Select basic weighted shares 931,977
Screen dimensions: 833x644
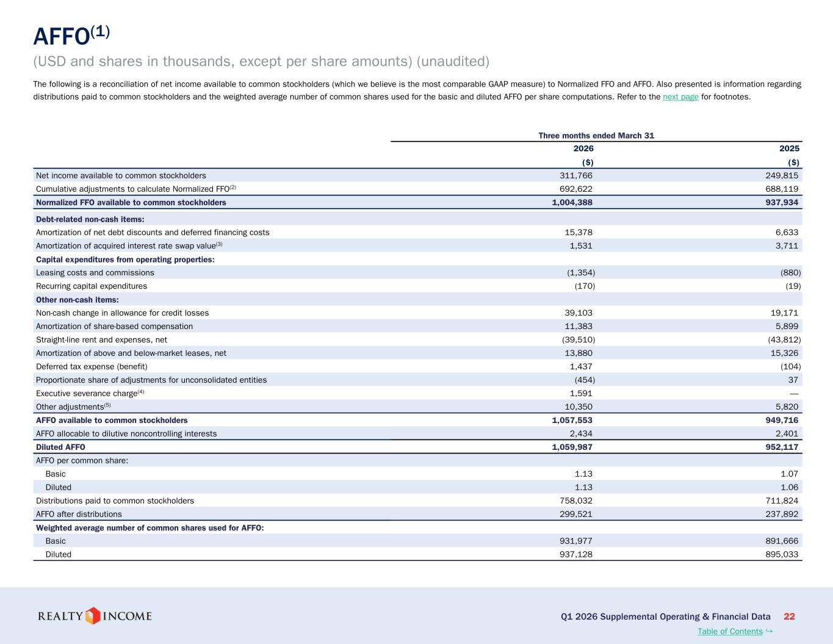click(x=576, y=541)
